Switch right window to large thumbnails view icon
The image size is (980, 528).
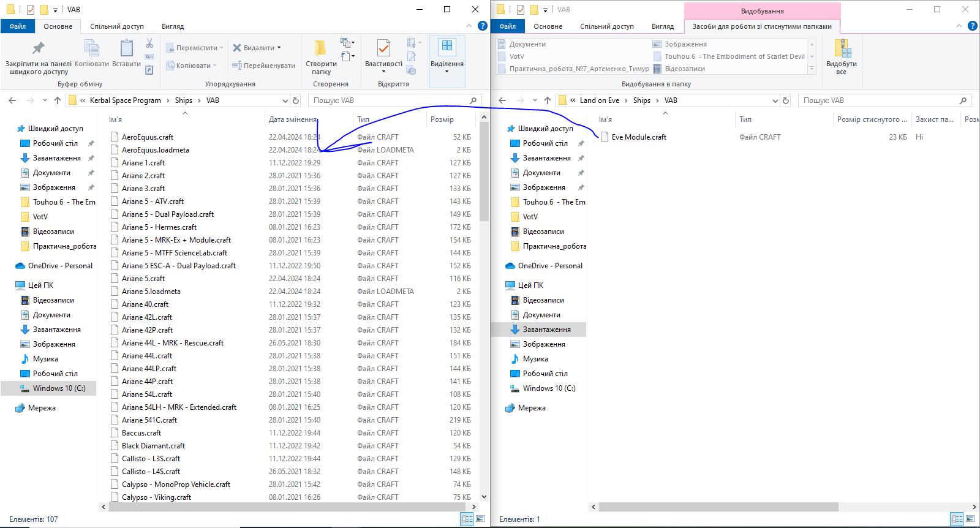pos(971,519)
